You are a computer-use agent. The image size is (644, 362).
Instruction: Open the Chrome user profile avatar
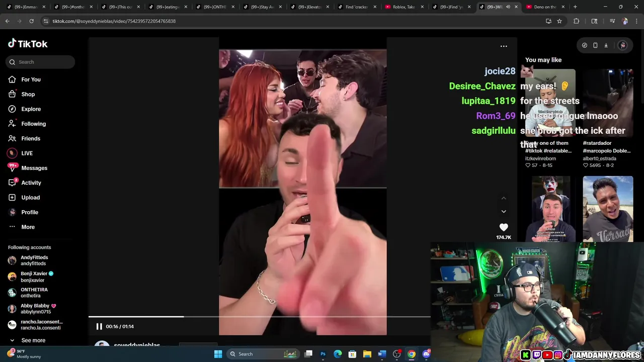(x=625, y=21)
